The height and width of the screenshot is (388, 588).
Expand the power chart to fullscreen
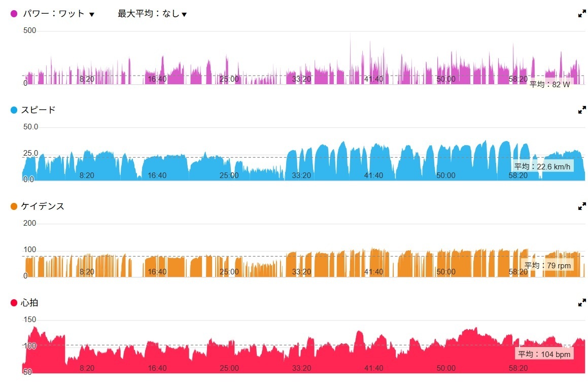coord(582,14)
